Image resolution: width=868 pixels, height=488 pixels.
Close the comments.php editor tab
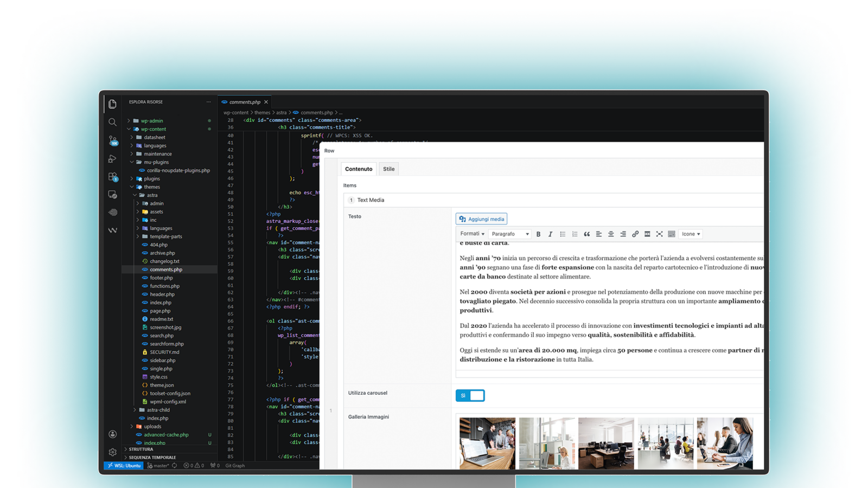(266, 102)
